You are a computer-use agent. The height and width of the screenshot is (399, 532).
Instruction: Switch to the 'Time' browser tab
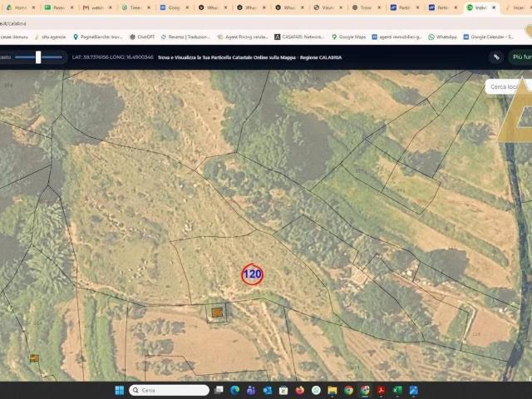tap(131, 7)
